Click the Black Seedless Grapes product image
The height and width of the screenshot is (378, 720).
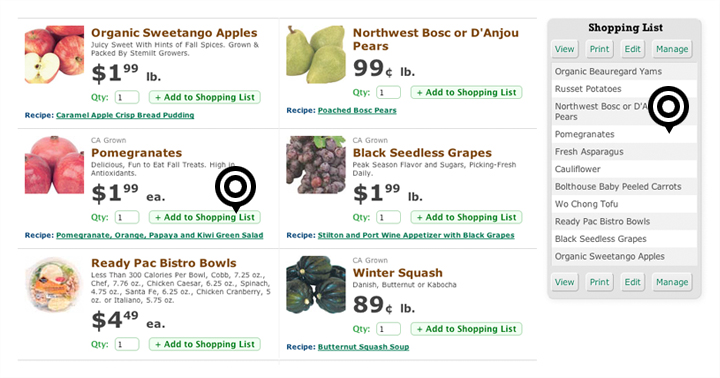click(x=316, y=165)
